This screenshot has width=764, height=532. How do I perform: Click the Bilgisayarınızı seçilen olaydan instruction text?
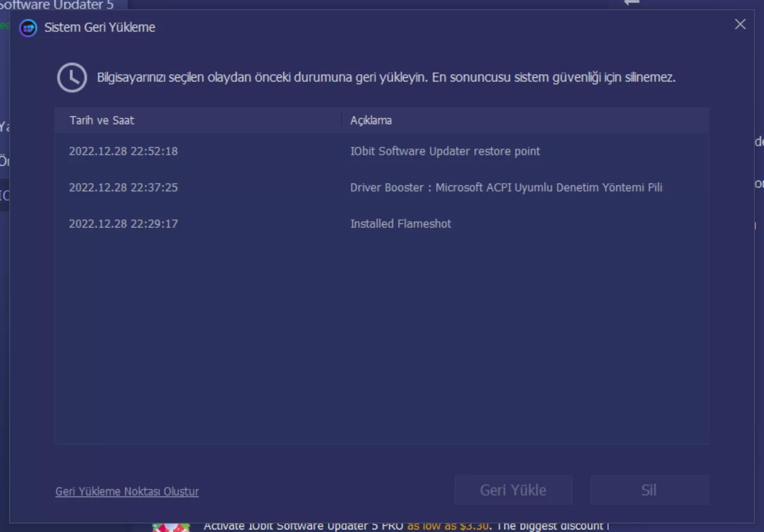(386, 77)
